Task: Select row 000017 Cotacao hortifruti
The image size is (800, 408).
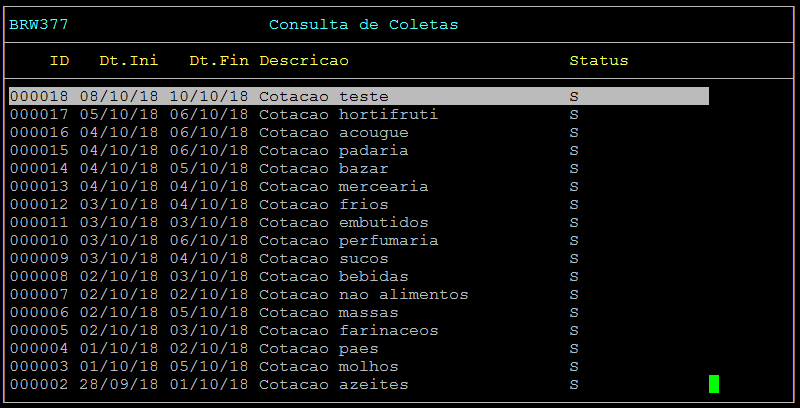Action: pos(359,114)
